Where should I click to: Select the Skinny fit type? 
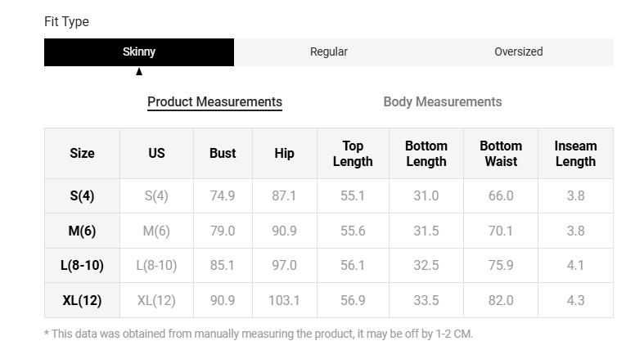tap(139, 52)
